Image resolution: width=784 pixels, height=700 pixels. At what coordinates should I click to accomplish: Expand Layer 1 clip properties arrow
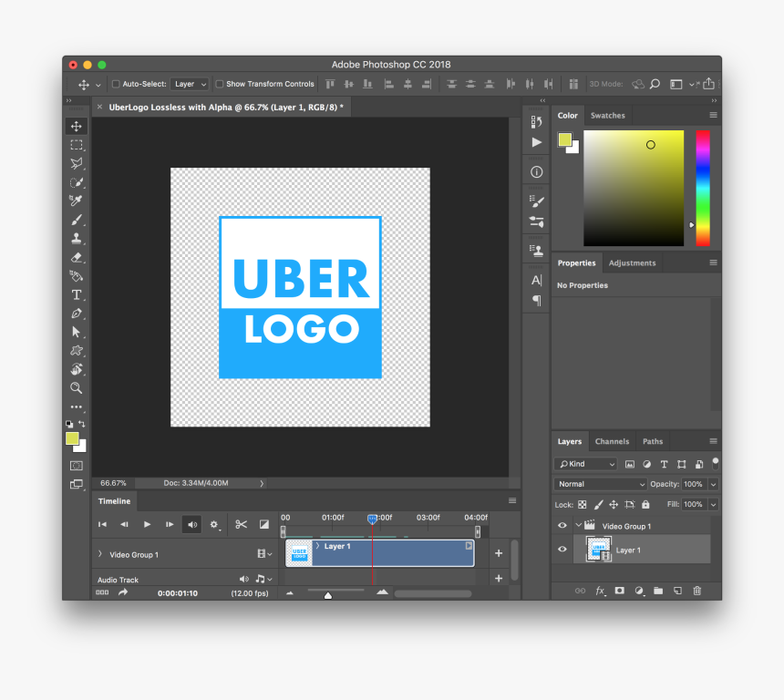pyautogui.click(x=317, y=546)
